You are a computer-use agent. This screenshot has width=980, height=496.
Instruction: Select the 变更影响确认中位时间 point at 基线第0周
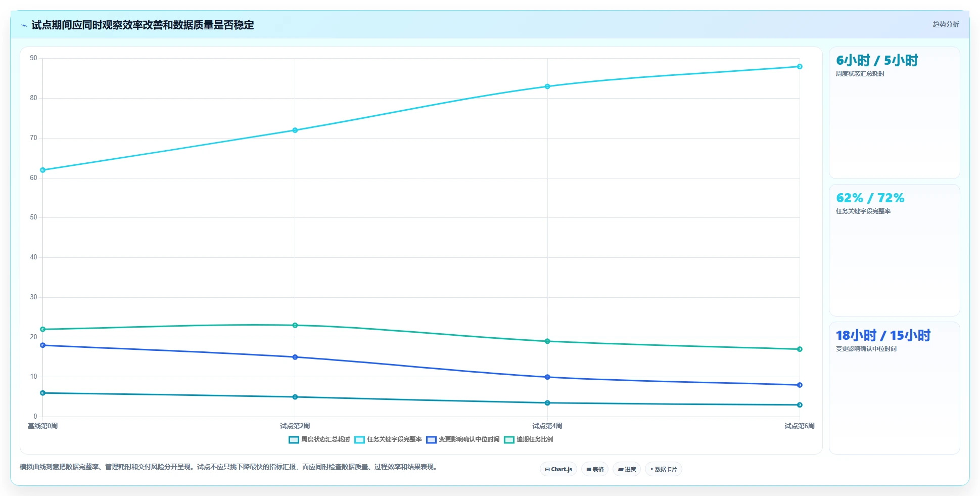(43, 345)
